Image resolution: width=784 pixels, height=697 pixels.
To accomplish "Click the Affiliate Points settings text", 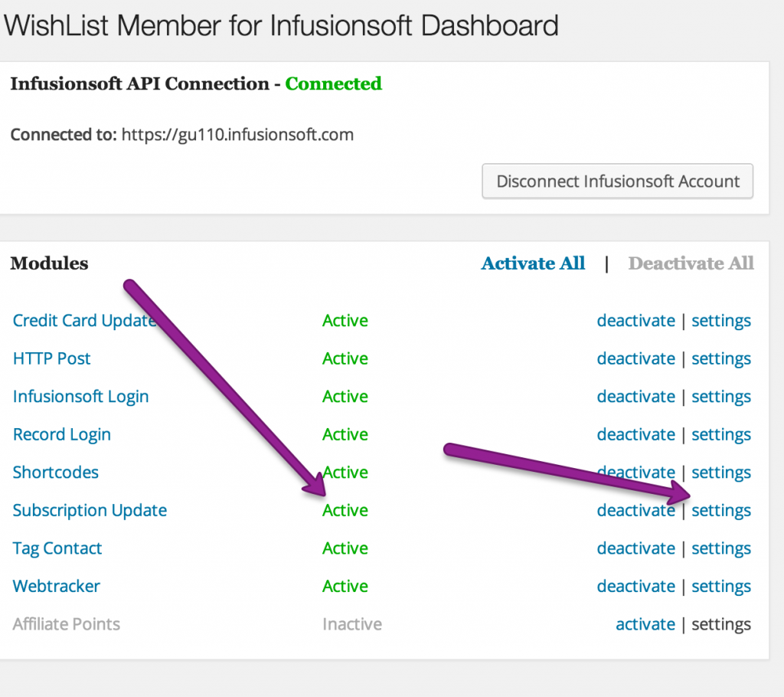I will click(721, 624).
